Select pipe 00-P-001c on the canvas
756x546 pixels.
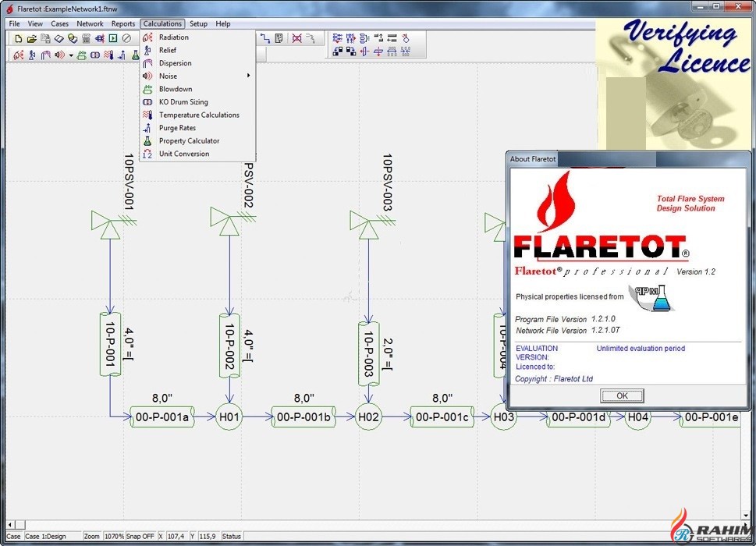click(x=442, y=417)
